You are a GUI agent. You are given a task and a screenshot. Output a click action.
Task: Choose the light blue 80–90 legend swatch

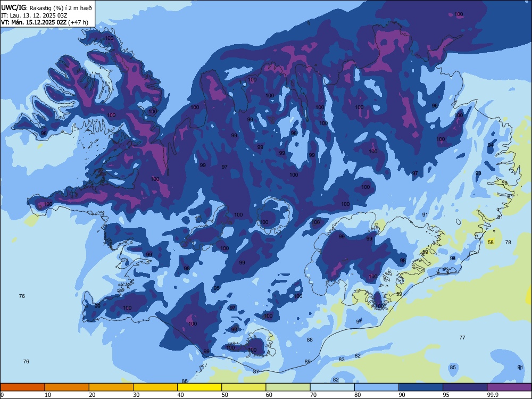377,387
